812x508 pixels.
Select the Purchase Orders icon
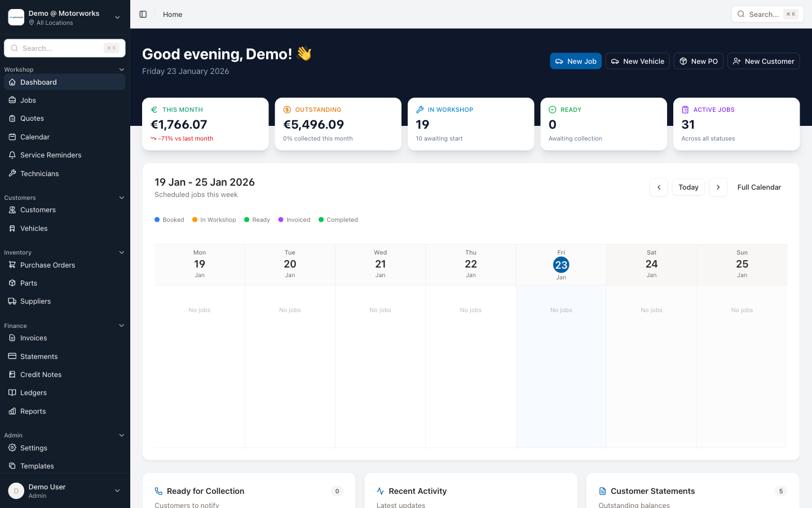(x=12, y=265)
